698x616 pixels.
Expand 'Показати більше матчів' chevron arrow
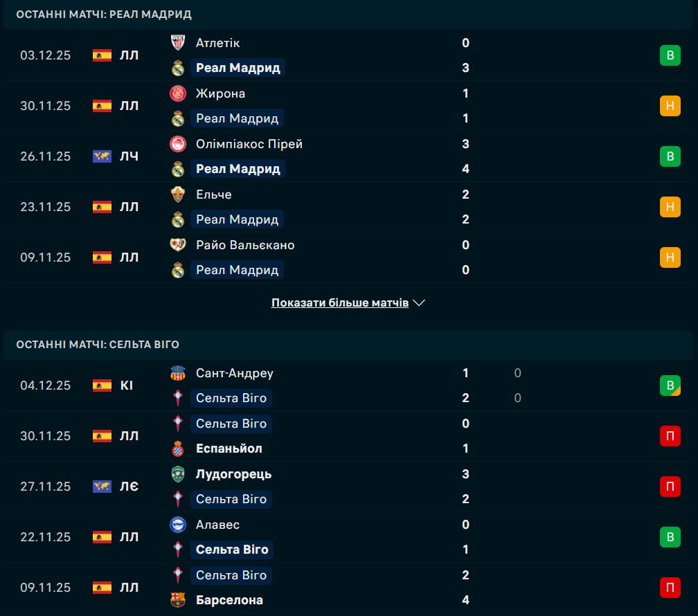(x=419, y=303)
